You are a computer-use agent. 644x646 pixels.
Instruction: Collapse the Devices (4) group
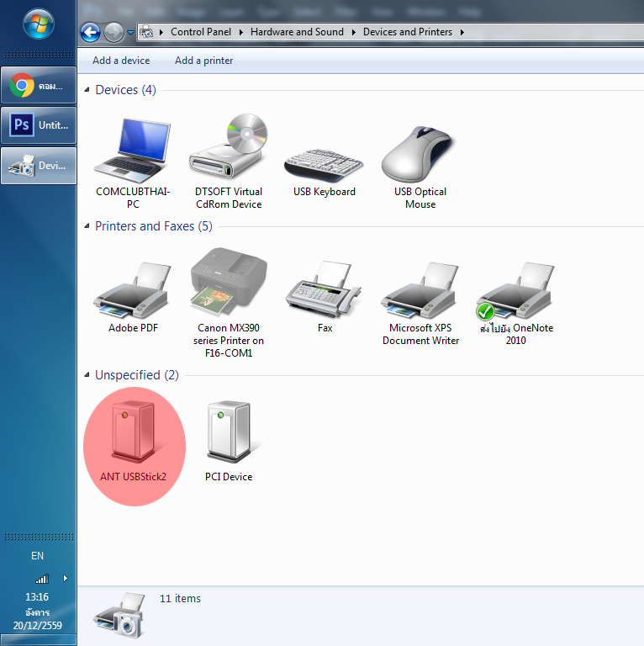pyautogui.click(x=87, y=90)
